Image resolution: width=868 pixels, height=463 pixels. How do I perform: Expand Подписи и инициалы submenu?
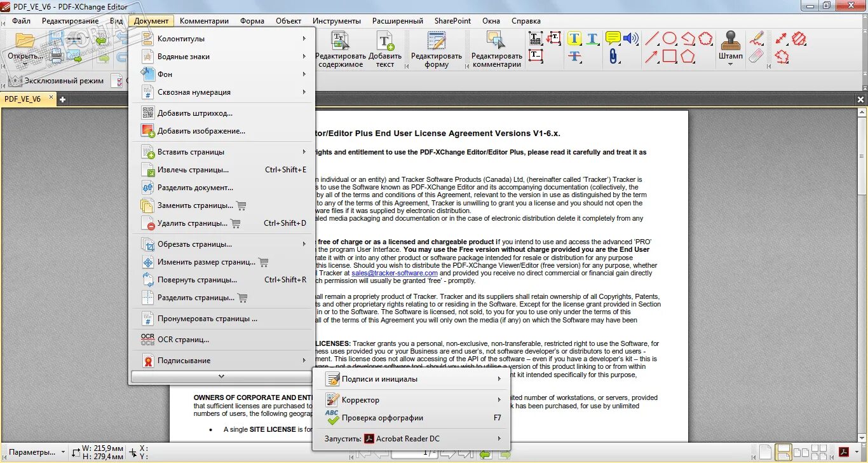point(412,379)
